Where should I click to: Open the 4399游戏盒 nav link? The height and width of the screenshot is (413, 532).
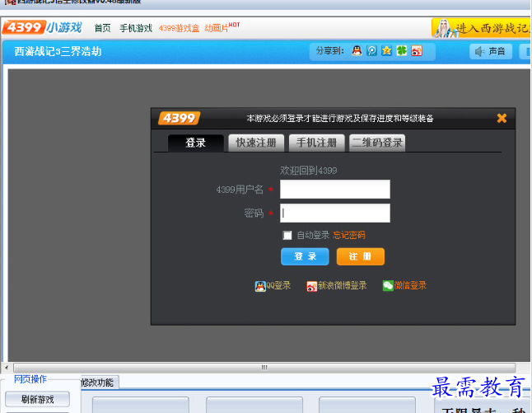(179, 28)
